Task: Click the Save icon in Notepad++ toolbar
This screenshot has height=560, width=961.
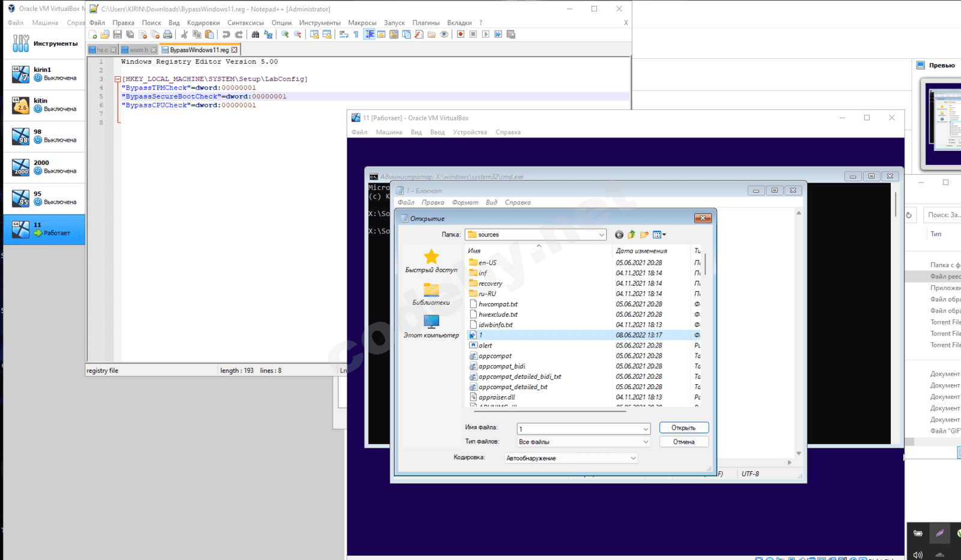Action: 118,35
